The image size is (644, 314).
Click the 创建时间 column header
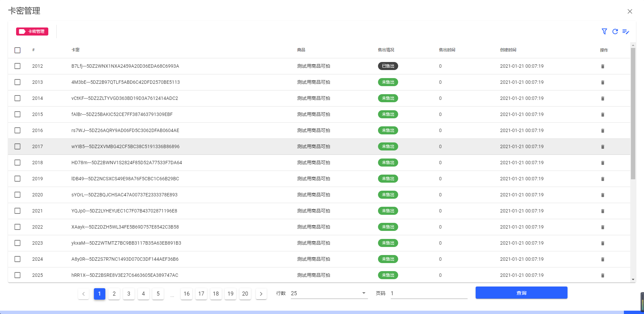point(508,50)
